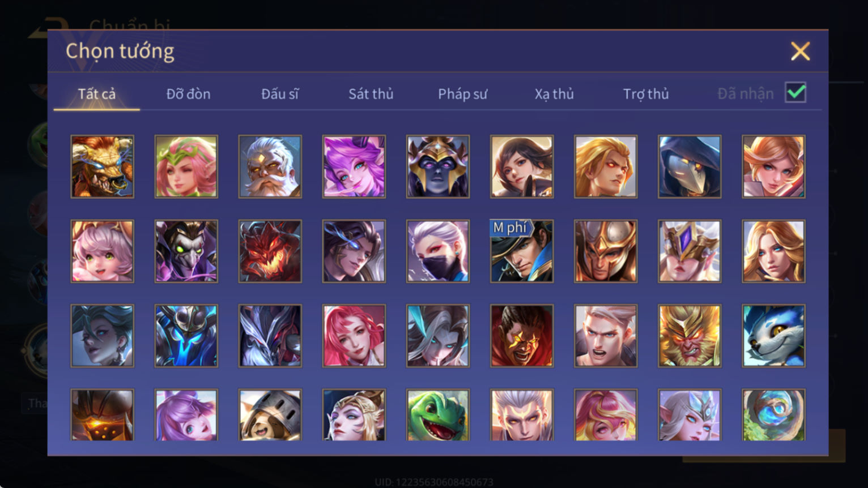Select the golden bull hero portrait
Image resolution: width=868 pixels, height=488 pixels.
(103, 166)
